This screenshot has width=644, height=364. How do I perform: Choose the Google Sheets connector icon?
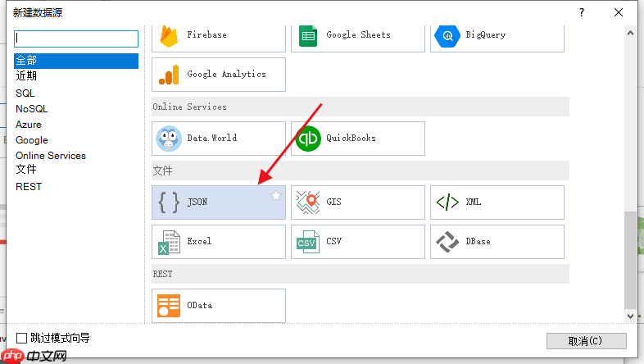click(x=308, y=36)
